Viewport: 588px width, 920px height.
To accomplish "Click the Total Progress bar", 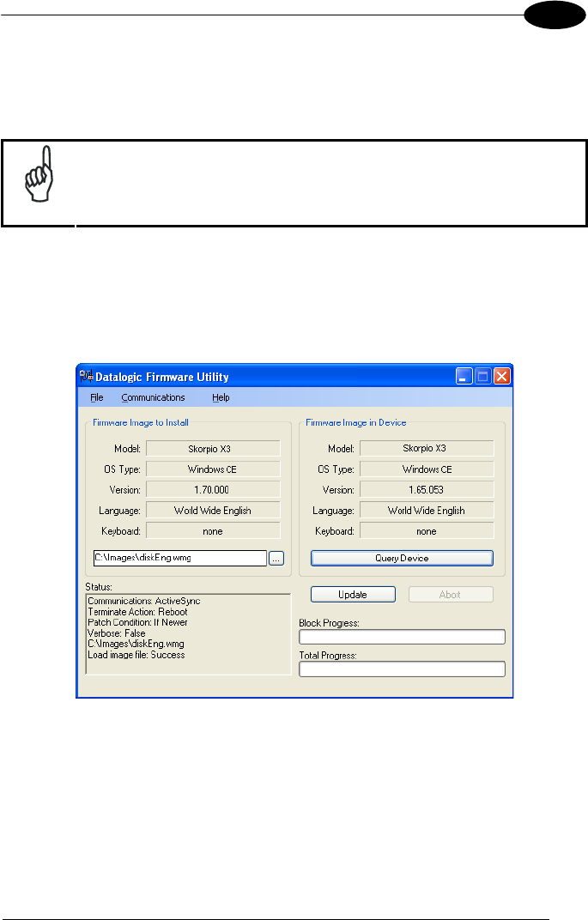I will pos(402,669).
